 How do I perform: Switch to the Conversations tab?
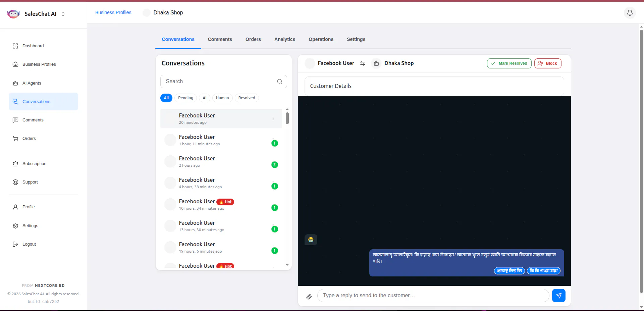pyautogui.click(x=178, y=39)
